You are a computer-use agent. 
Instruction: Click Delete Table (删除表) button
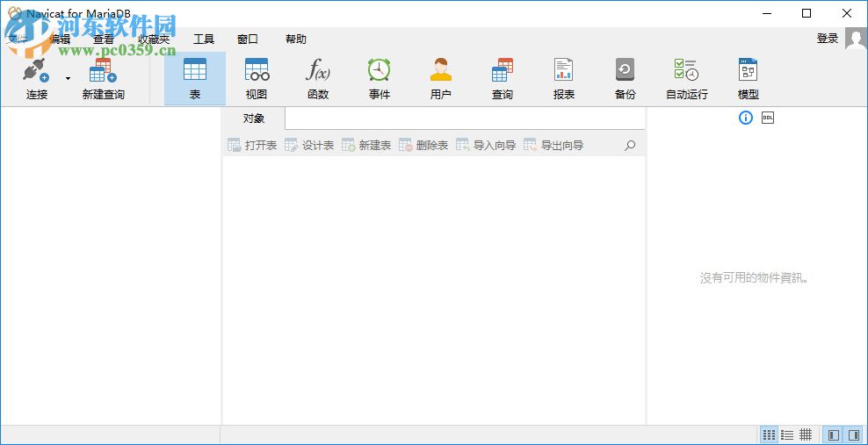coord(423,146)
